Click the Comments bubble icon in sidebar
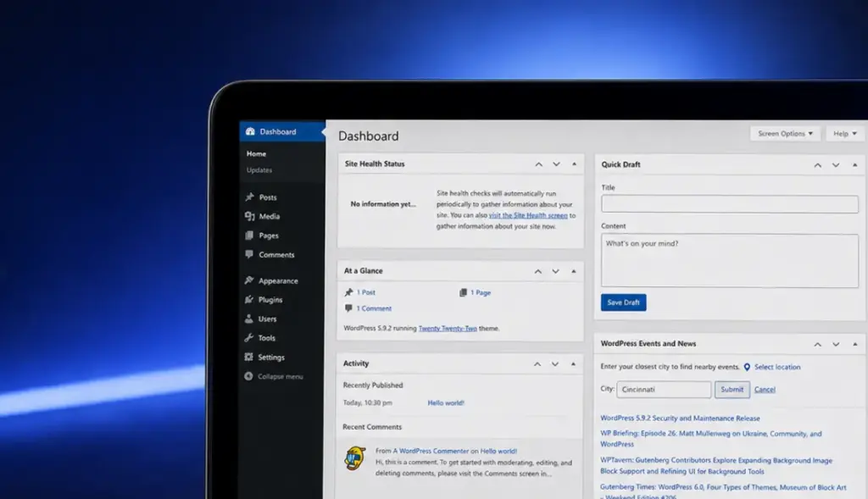The height and width of the screenshot is (499, 868). [x=249, y=254]
